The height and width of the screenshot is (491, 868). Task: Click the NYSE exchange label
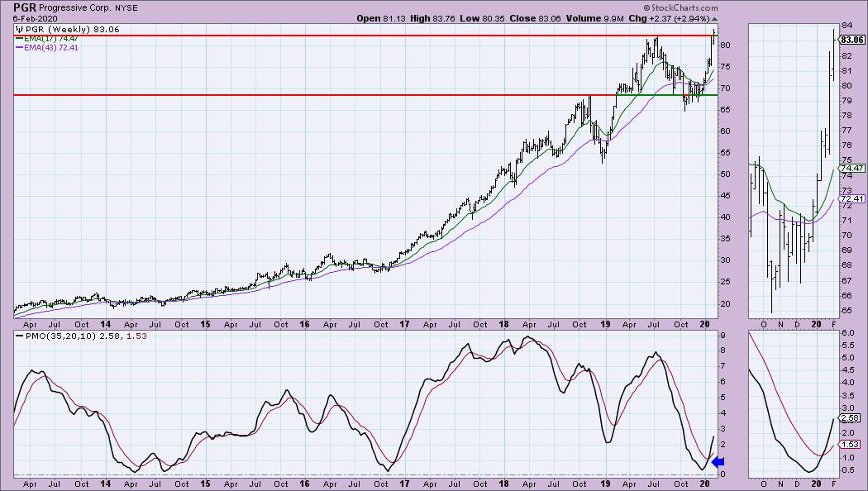click(x=126, y=8)
